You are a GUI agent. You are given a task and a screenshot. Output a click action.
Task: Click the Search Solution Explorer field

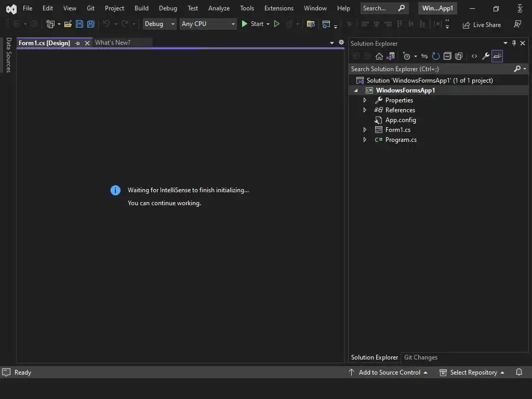(x=431, y=69)
